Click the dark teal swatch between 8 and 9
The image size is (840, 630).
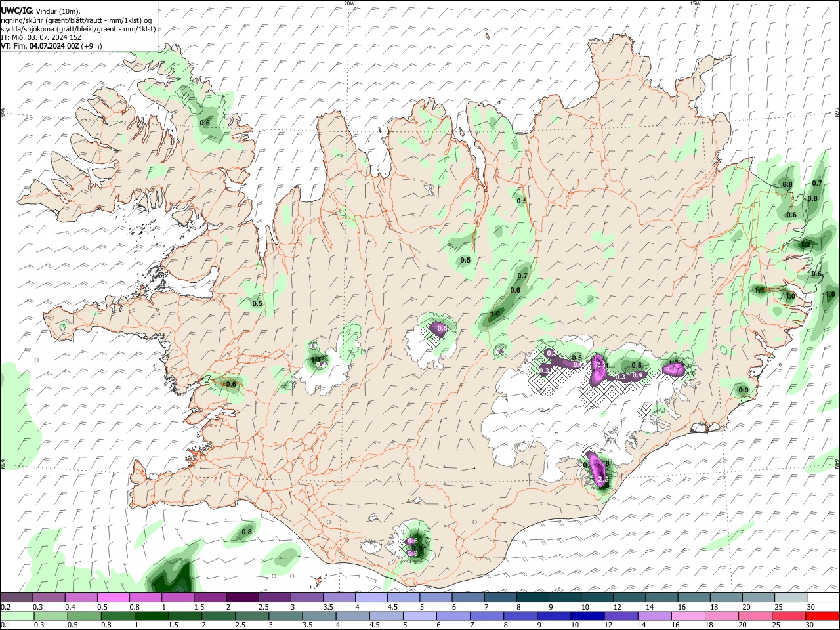(x=533, y=597)
